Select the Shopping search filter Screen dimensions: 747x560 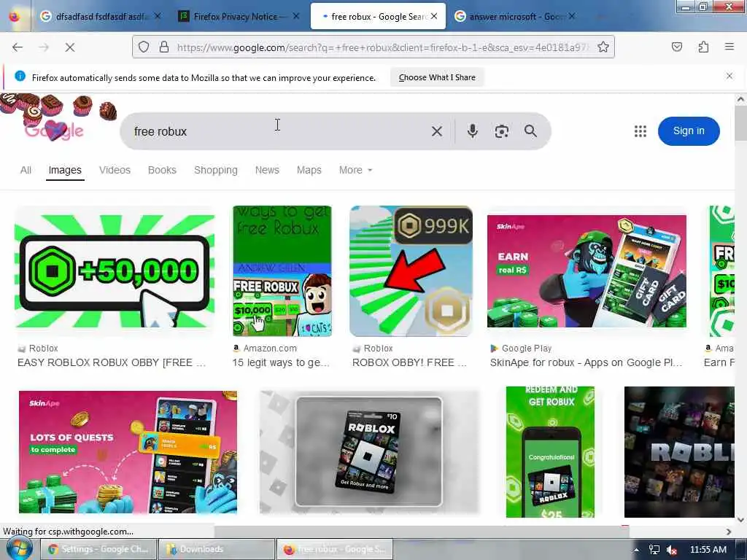click(x=216, y=170)
